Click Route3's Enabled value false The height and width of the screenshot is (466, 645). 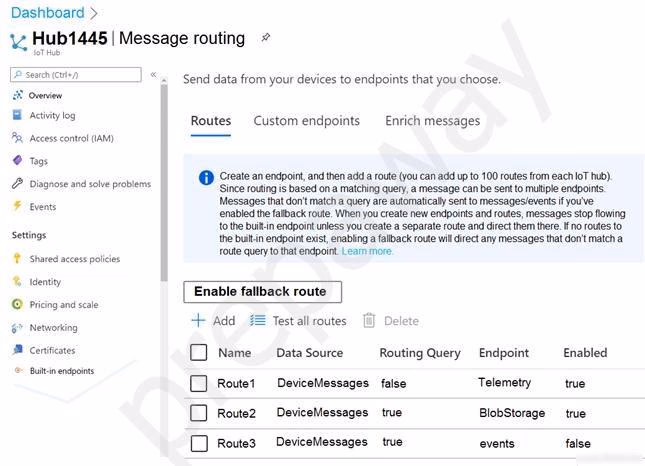(578, 443)
